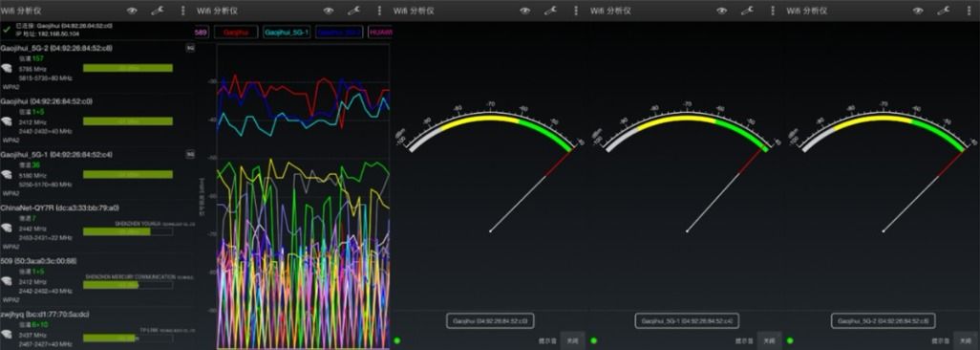This screenshot has width=980, height=350.
Task: Tap the eye view icon above the Gaojihui_5G-1 meter
Action: coord(722,11)
